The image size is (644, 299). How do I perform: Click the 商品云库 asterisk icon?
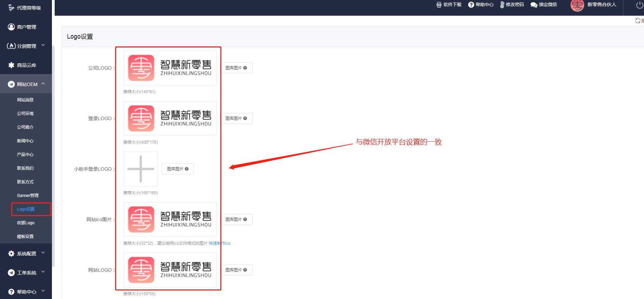(x=11, y=65)
